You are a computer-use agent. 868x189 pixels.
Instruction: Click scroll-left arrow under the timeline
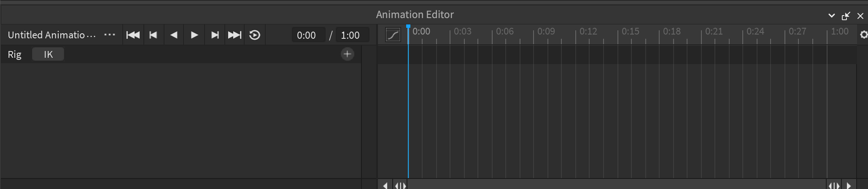pyautogui.click(x=385, y=186)
